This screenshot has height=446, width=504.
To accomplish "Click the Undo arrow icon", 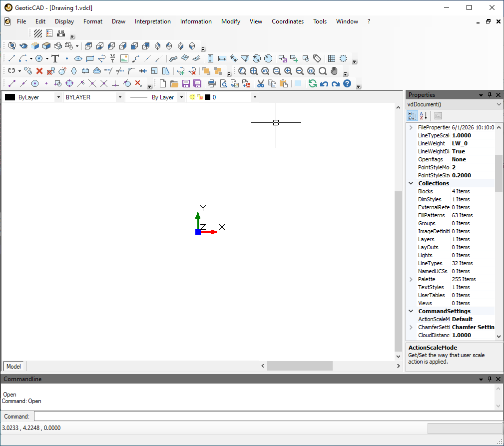I will [324, 83].
